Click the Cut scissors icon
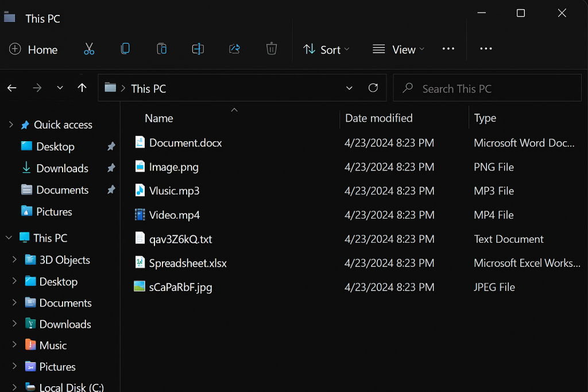This screenshot has height=392, width=588. 89,49
